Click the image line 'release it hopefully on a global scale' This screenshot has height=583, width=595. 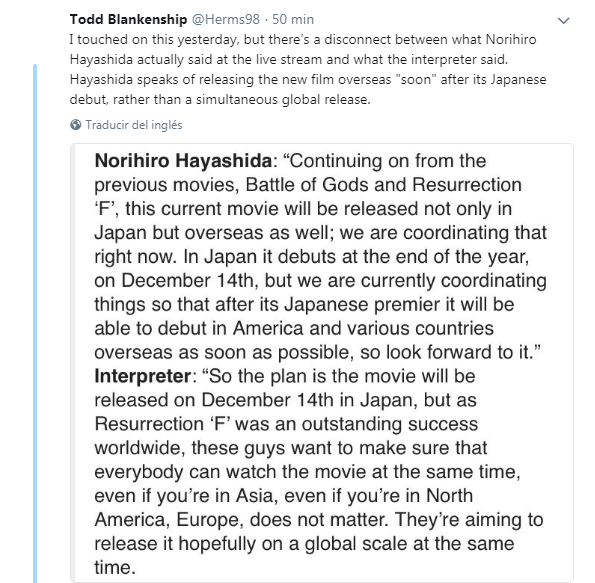click(304, 544)
